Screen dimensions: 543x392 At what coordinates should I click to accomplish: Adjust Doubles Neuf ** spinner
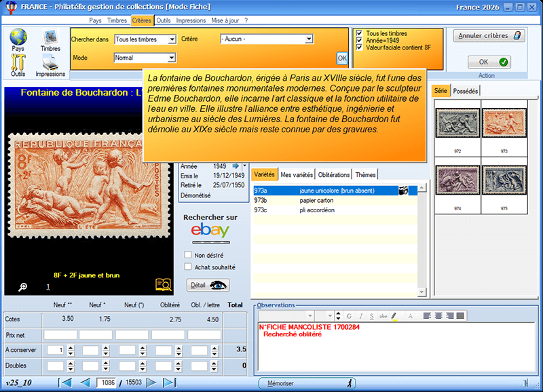click(x=71, y=366)
